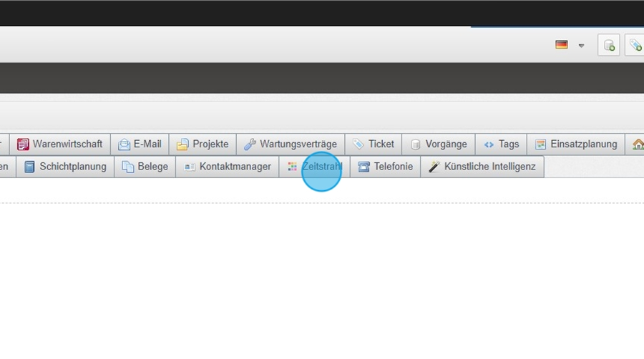Click the add database record button
This screenshot has height=359, width=644.
click(x=609, y=45)
